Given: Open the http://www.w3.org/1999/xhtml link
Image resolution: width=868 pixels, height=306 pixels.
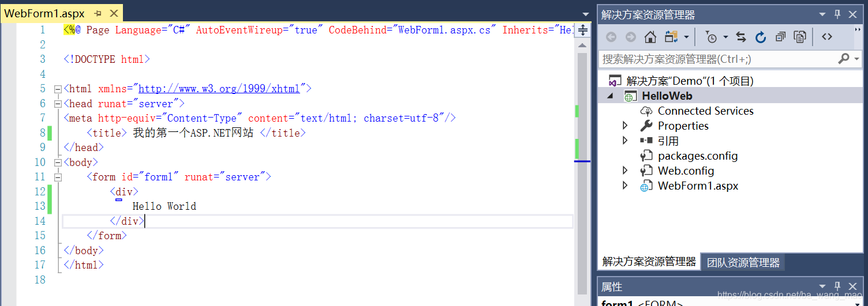Looking at the screenshot, I should (219, 89).
